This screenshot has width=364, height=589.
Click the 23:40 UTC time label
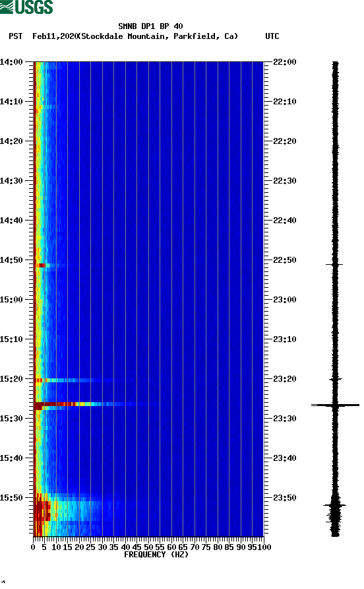(x=284, y=458)
